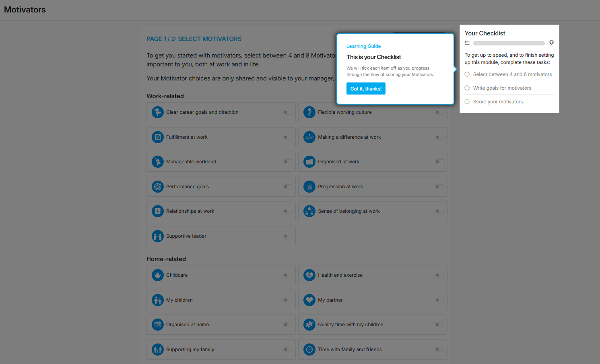Click the Sense of belonging icon
The width and height of the screenshot is (600, 364).
pos(309,211)
